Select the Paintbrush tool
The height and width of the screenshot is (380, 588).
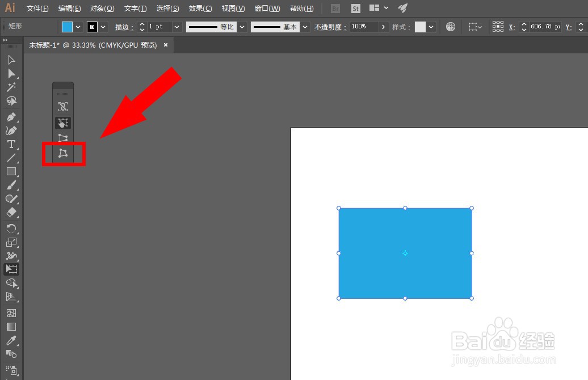pos(11,185)
